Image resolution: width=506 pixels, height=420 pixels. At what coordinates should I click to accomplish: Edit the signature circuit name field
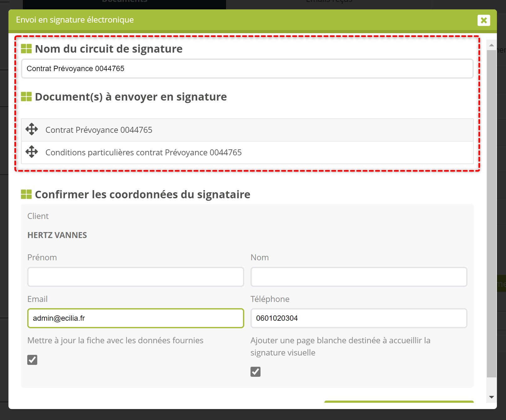247,69
